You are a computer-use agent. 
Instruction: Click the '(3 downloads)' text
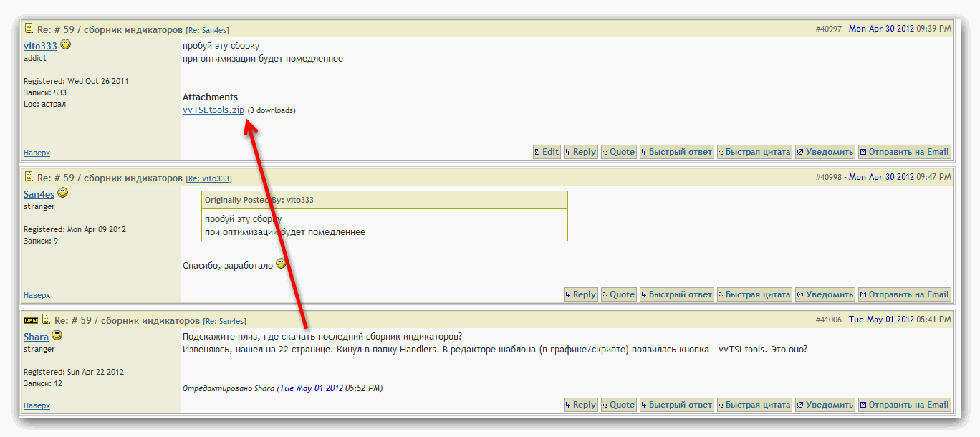pos(272,111)
